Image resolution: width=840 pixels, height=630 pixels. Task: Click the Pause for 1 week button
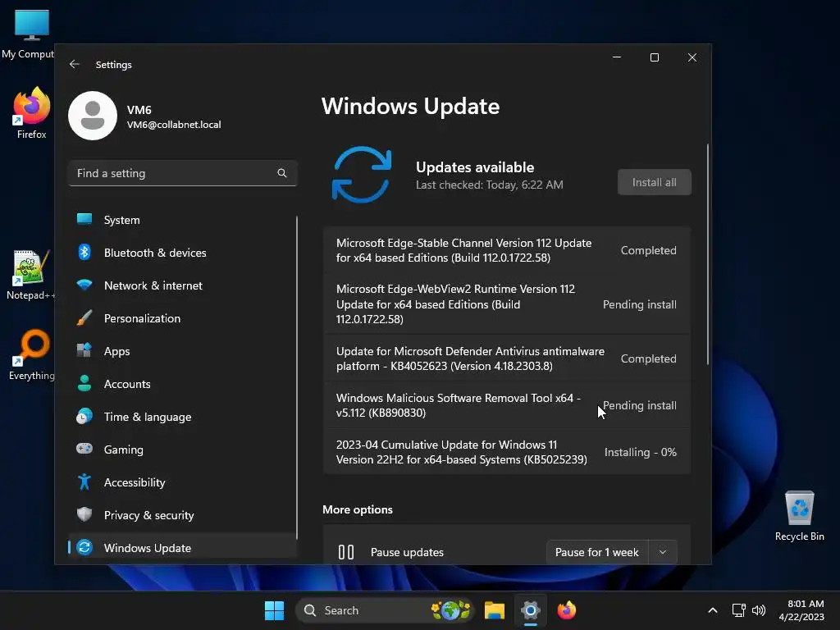(597, 552)
